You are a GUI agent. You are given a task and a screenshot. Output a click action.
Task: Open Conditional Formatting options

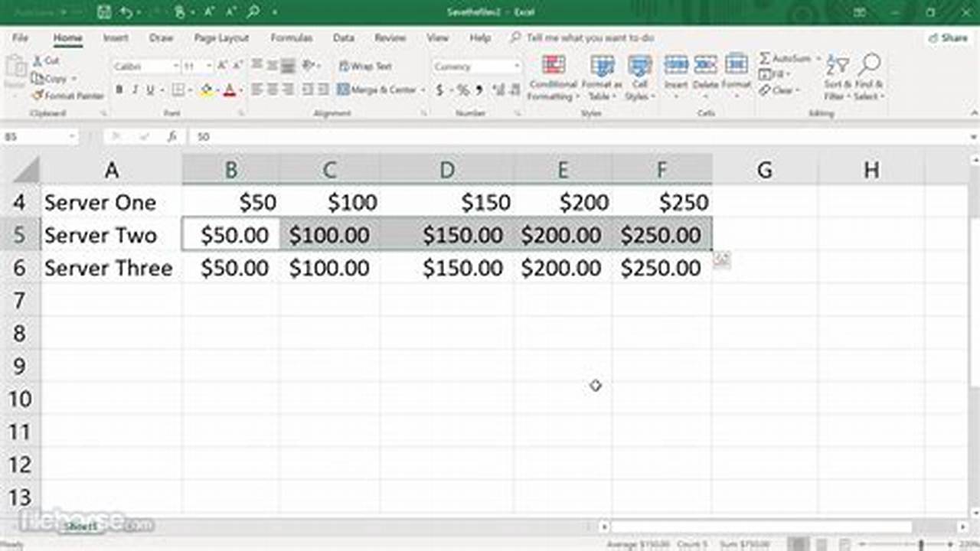tap(554, 76)
